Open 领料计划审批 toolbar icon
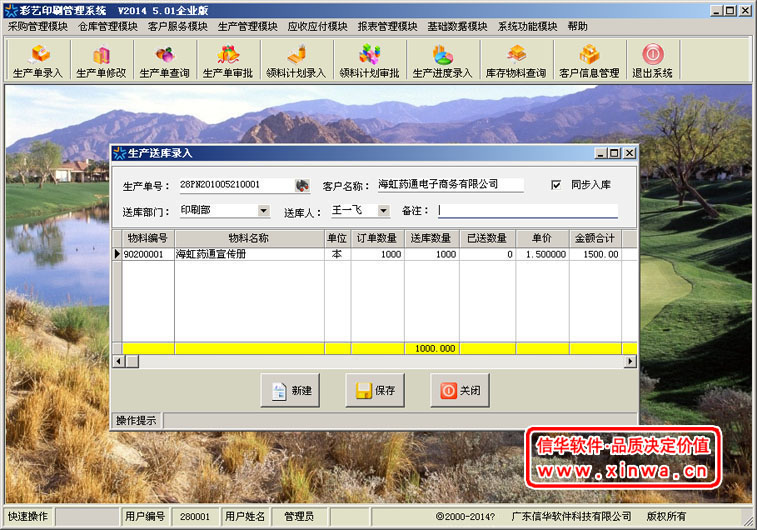 [x=369, y=60]
